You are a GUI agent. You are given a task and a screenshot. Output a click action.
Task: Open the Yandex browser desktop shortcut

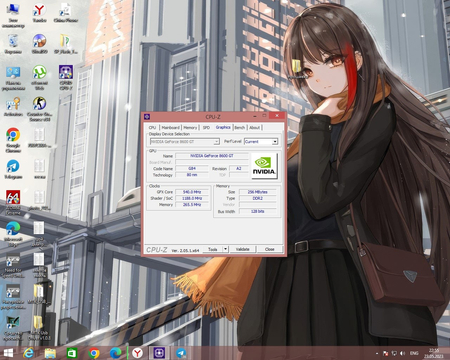click(x=39, y=13)
